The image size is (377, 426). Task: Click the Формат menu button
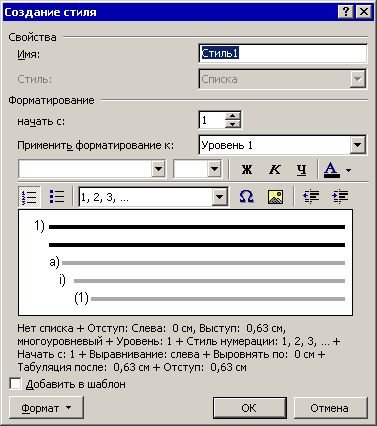pos(46,408)
